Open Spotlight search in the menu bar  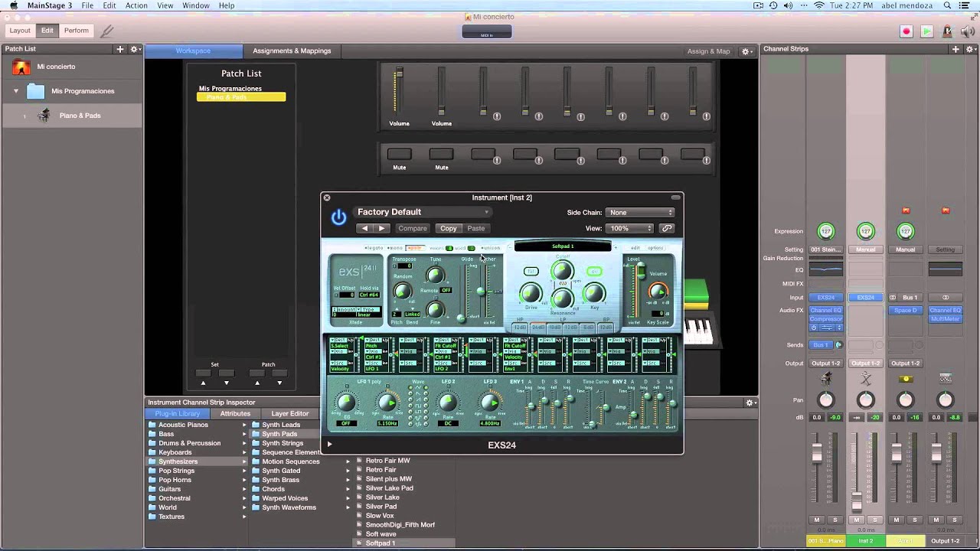pos(949,5)
